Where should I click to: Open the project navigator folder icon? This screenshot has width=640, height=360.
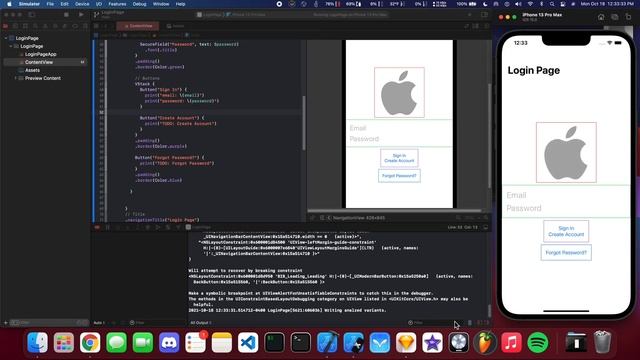(6, 26)
